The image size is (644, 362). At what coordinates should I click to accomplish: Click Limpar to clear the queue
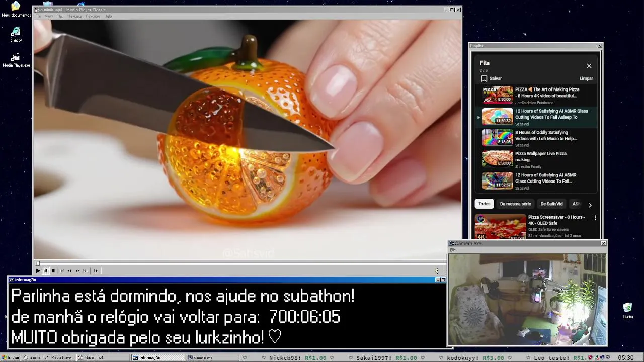(x=586, y=78)
